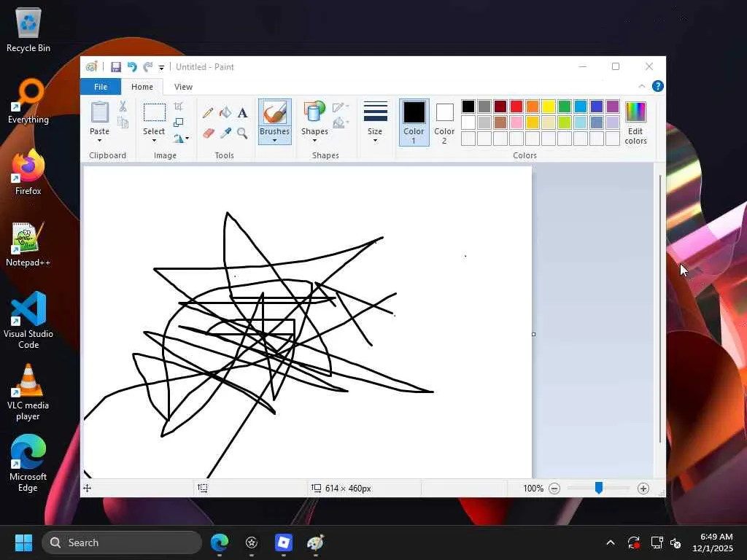The image size is (747, 560).
Task: Click the Copy icon in Clipboard group
Action: tap(123, 122)
